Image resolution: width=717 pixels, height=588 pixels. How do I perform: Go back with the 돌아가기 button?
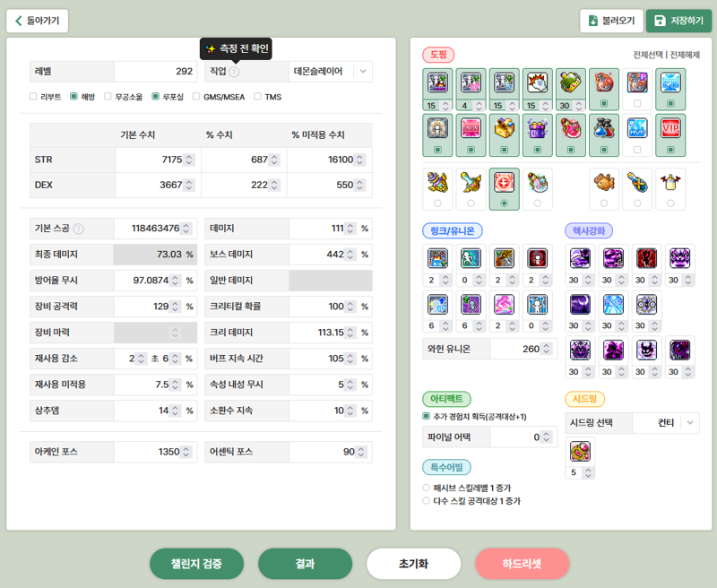[38, 21]
